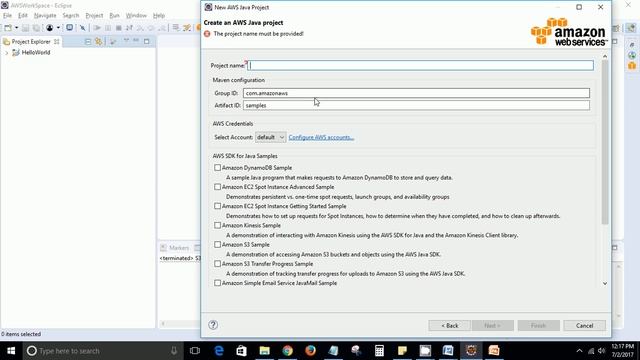Expand the HelloWorld project tree node
Viewport: 640px width, 360px height.
click(7, 53)
